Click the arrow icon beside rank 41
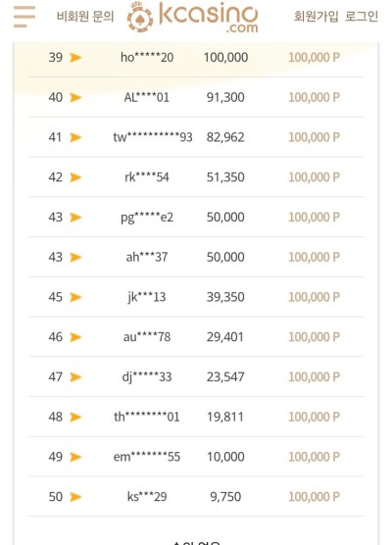 (75, 137)
